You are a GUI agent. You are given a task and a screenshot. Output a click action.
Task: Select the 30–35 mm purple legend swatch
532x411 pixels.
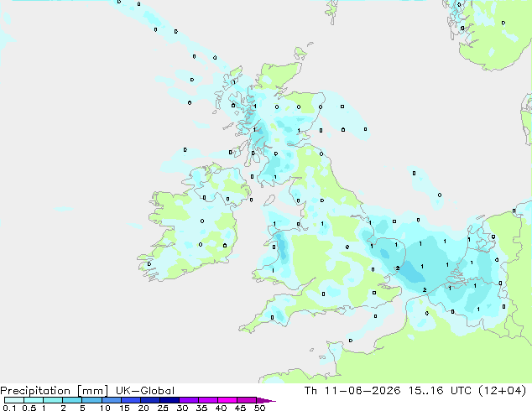click(x=189, y=400)
